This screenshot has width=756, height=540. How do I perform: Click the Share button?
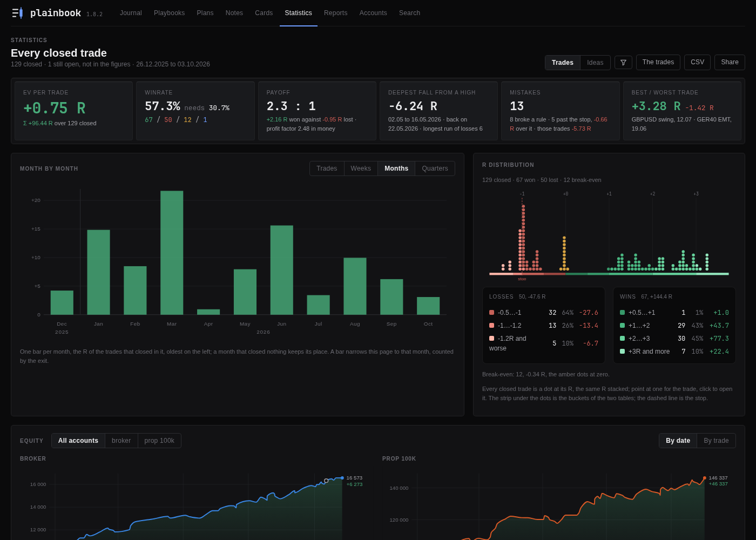[730, 62]
